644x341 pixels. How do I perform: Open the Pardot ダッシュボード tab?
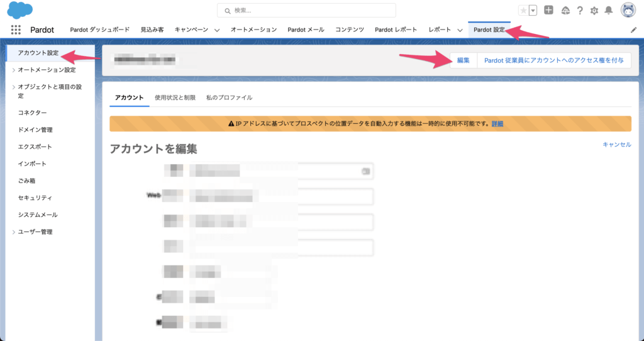coord(100,30)
